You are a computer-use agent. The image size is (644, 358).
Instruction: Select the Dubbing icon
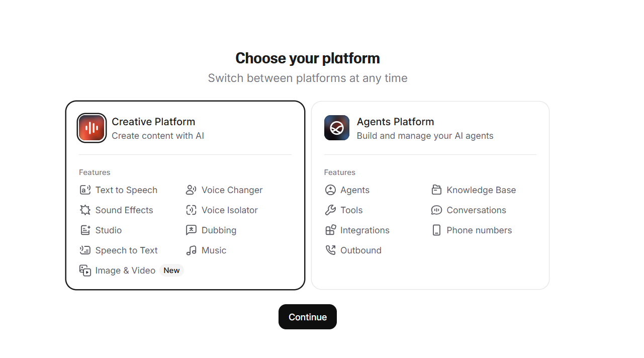pos(191,230)
